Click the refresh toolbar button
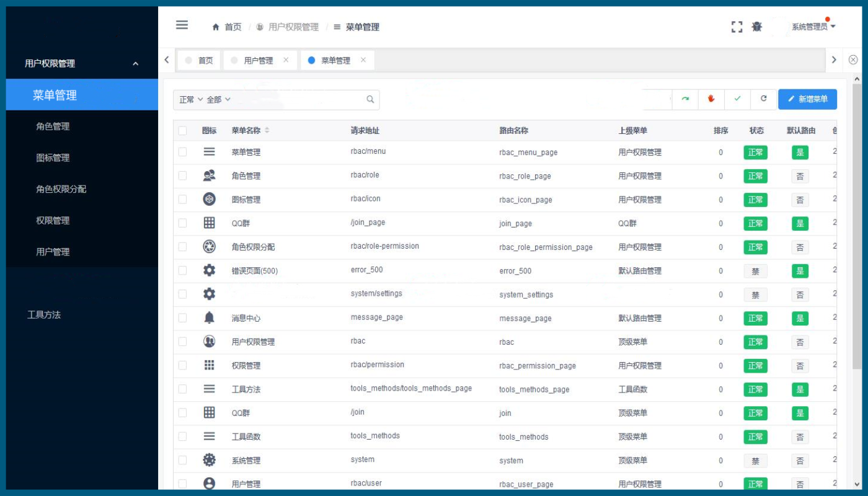 (x=763, y=99)
